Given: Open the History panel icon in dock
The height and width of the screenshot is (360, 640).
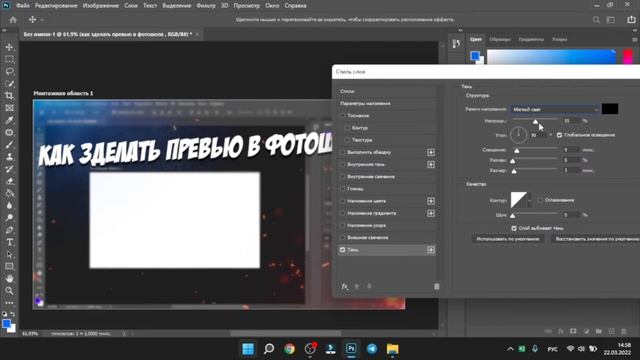Looking at the screenshot, I should pyautogui.click(x=456, y=44).
